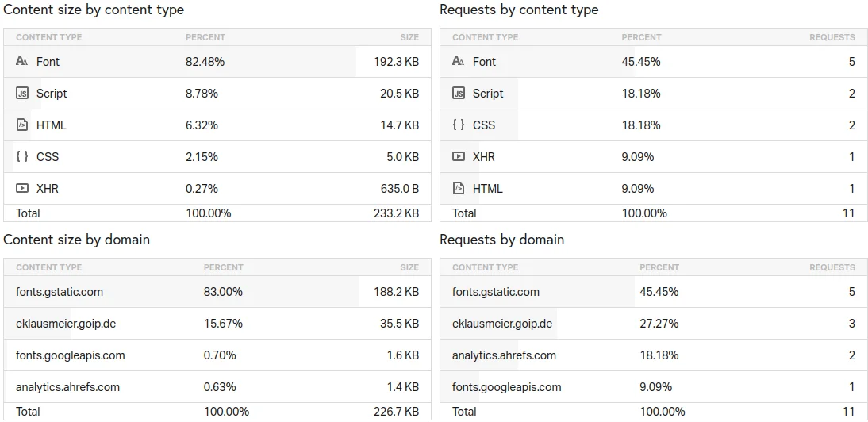Select fonts.googleapis.com in Requests by domain
The height and width of the screenshot is (422, 868).
click(x=506, y=386)
